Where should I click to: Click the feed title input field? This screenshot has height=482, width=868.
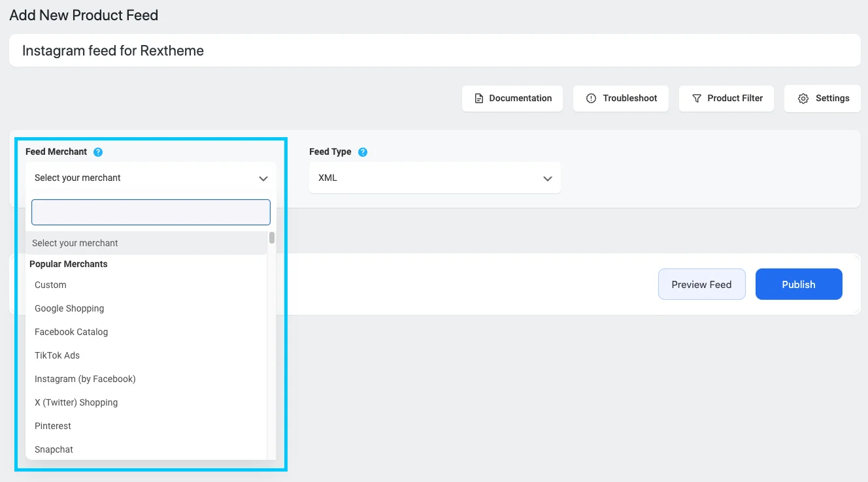pos(435,50)
